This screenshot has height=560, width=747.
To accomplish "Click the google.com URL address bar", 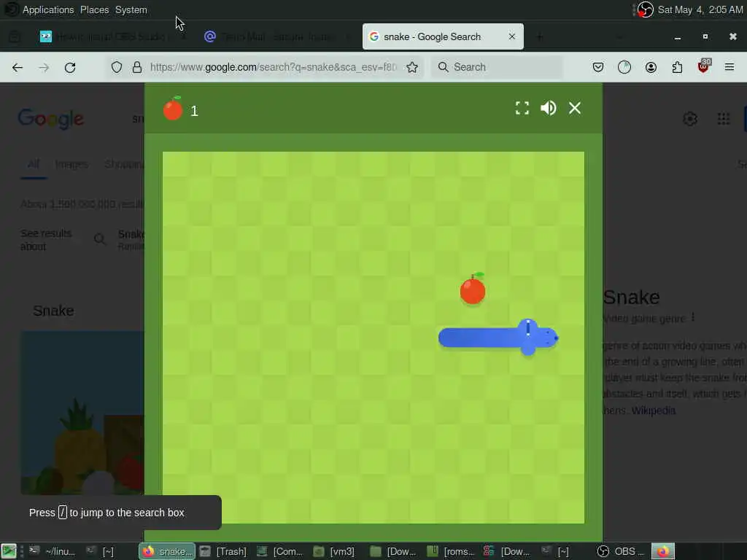I will tap(273, 67).
